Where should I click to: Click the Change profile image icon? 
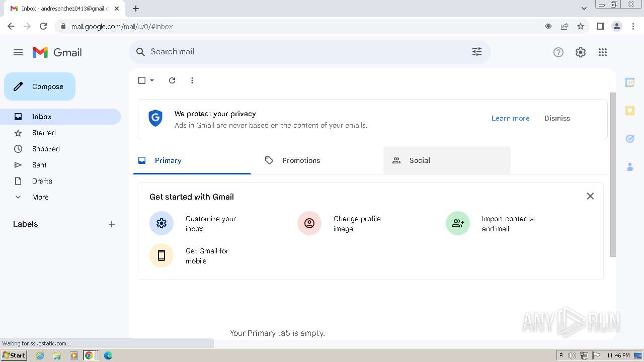[309, 223]
